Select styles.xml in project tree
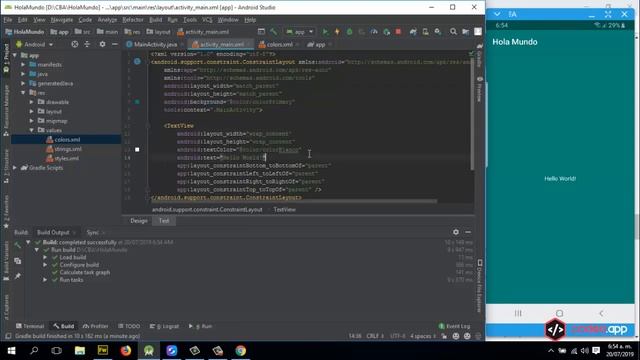 click(x=67, y=158)
